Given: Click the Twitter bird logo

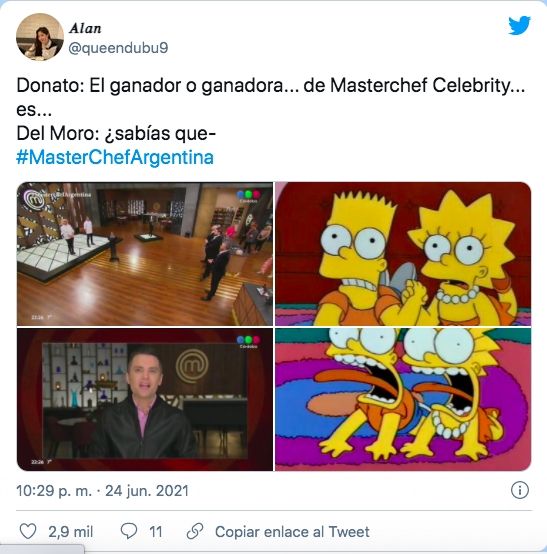Looking at the screenshot, I should pyautogui.click(x=519, y=25).
